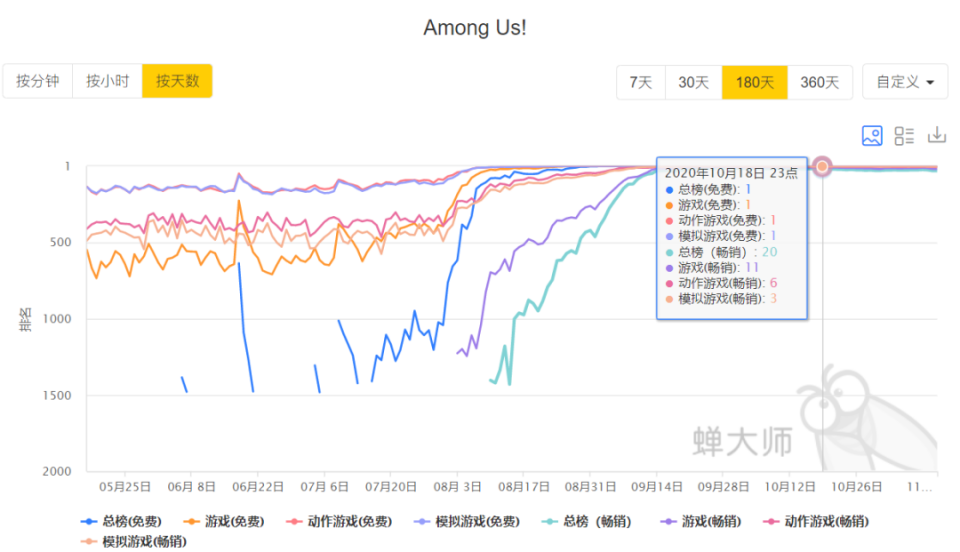Screen dimensions: 960x552
Task: Toggle 动作游戏(免费) legend series
Action: pyautogui.click(x=339, y=521)
